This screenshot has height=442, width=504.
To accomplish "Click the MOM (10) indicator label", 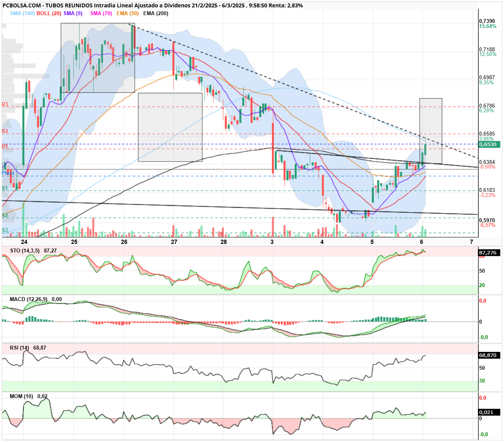I will coord(21,397).
